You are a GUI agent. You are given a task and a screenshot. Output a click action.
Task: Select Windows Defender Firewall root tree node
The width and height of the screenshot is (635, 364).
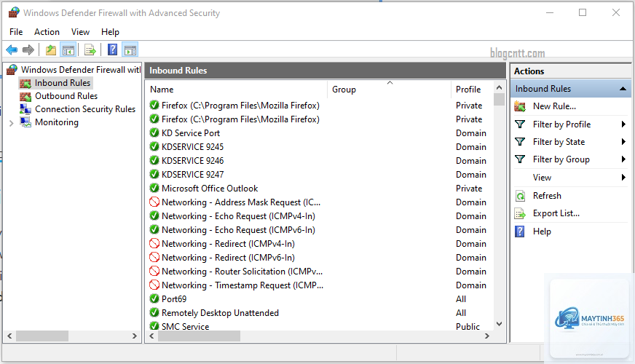click(81, 70)
